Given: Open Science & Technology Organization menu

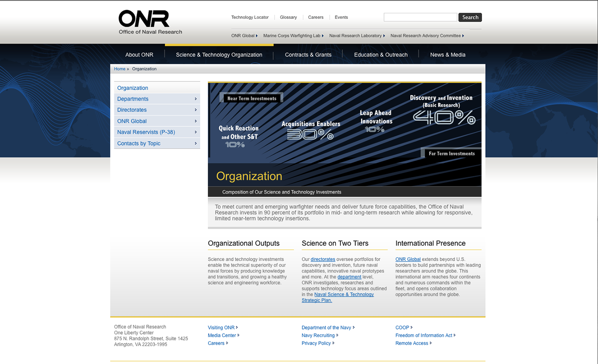Looking at the screenshot, I should click(x=219, y=55).
